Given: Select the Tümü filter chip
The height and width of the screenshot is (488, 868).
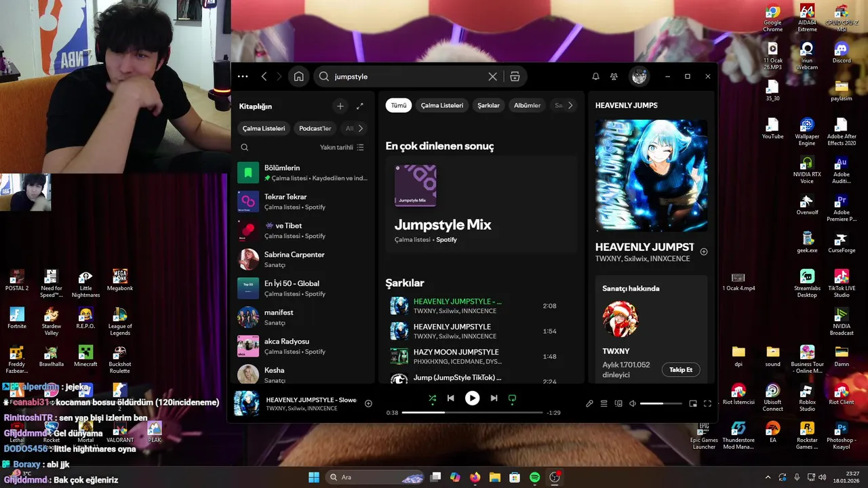Looking at the screenshot, I should tap(399, 105).
